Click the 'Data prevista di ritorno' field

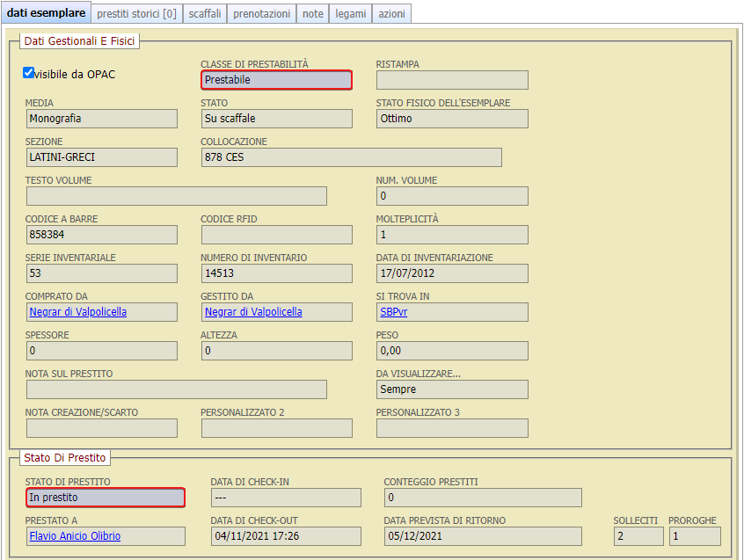(x=482, y=536)
